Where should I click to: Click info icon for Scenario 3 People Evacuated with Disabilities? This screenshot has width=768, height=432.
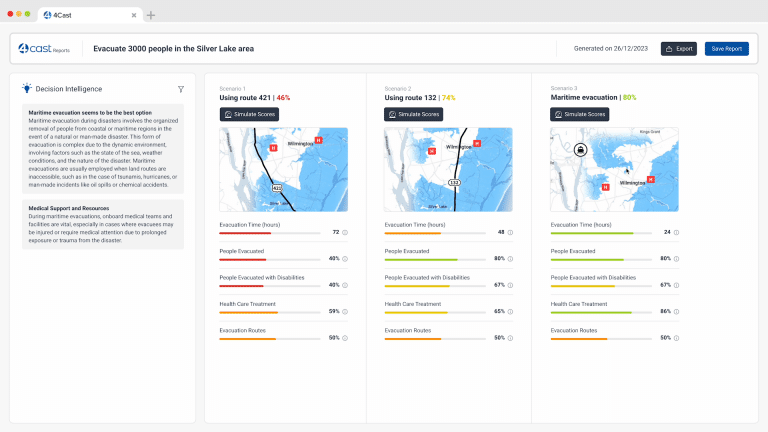(676, 285)
